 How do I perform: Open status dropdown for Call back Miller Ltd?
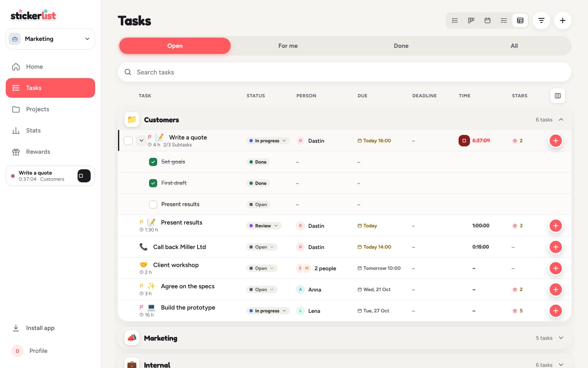pos(262,247)
